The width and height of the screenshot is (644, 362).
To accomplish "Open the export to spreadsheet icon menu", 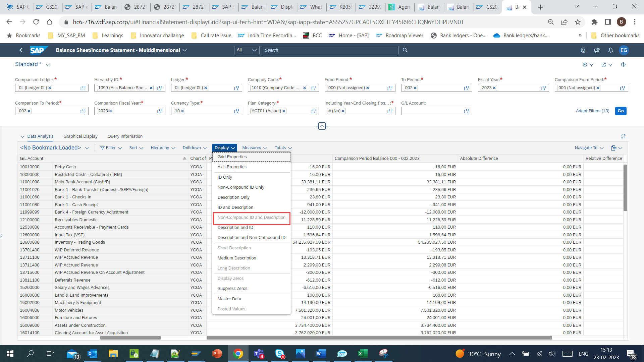I will coord(616,148).
